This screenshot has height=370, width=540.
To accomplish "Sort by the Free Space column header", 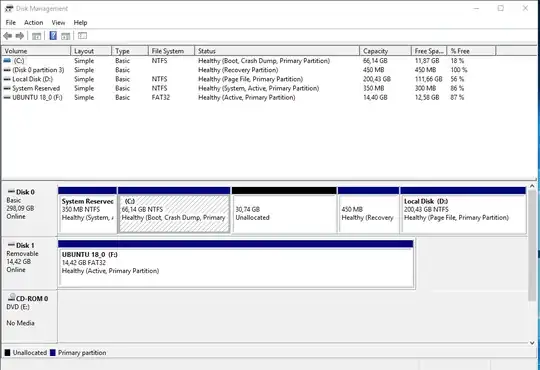I will coord(429,51).
